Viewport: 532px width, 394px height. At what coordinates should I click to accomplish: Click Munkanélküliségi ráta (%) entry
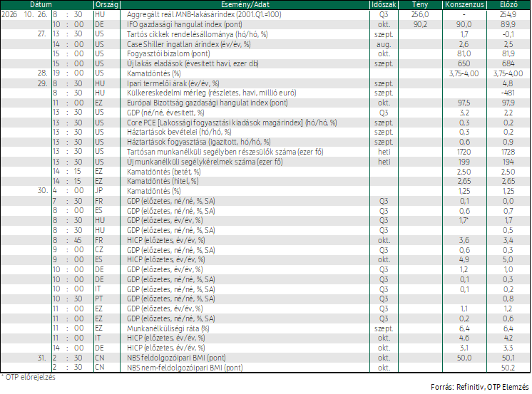pyautogui.click(x=168, y=328)
